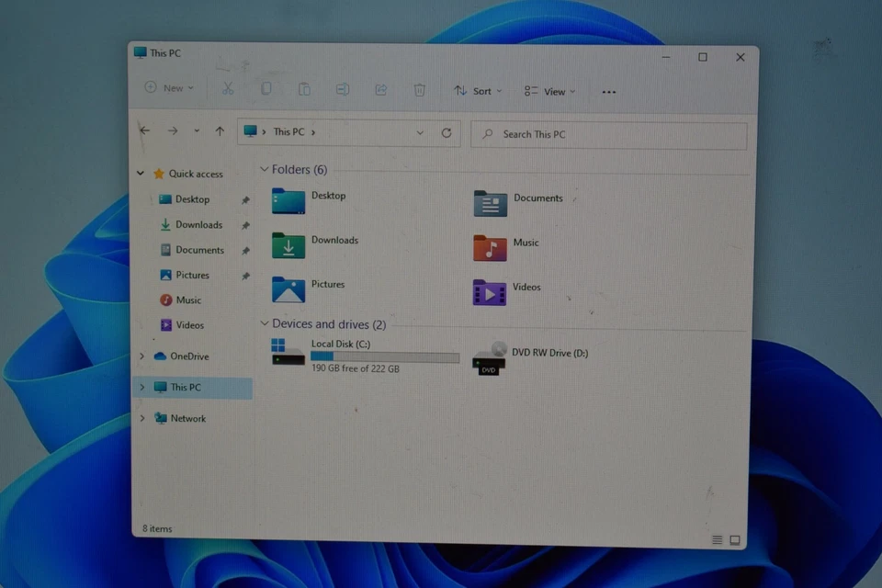This screenshot has height=588, width=882.
Task: Open the recent locations dropdown arrow
Action: point(197,131)
